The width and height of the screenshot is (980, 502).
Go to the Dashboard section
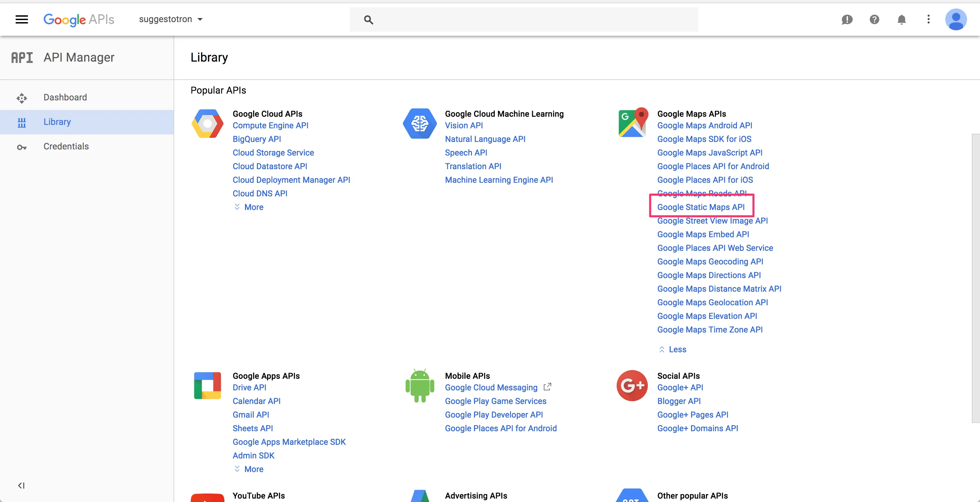click(x=65, y=97)
